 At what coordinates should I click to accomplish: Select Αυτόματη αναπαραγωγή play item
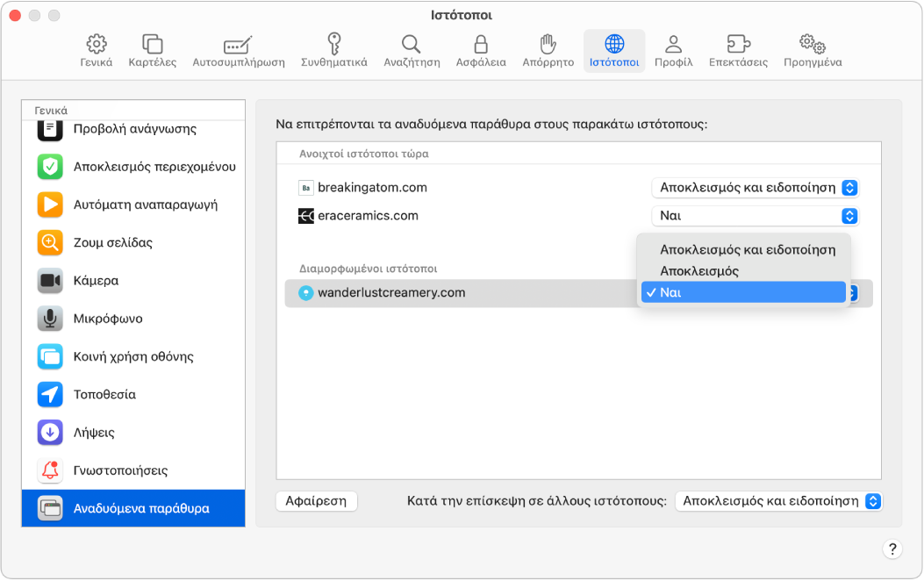pos(133,204)
